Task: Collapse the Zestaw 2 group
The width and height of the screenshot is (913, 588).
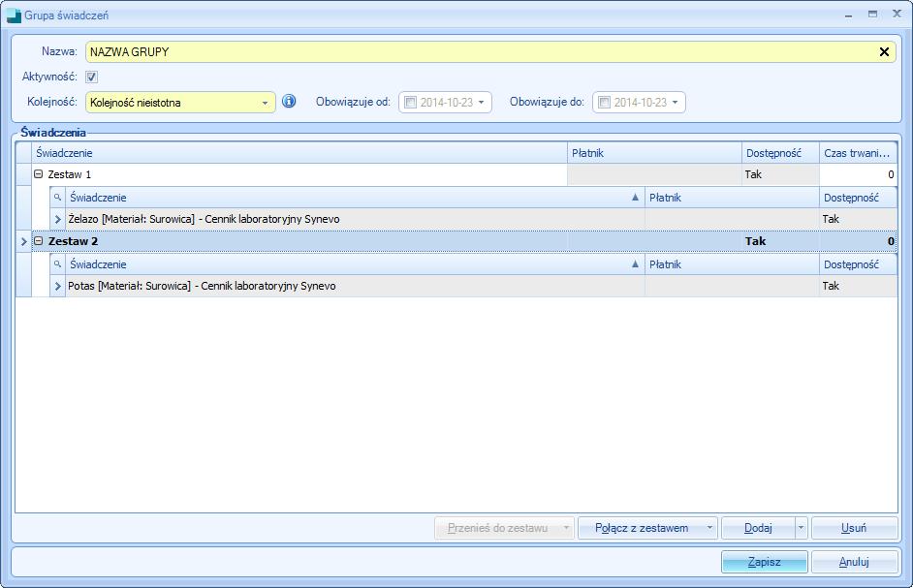Action: pos(39,240)
